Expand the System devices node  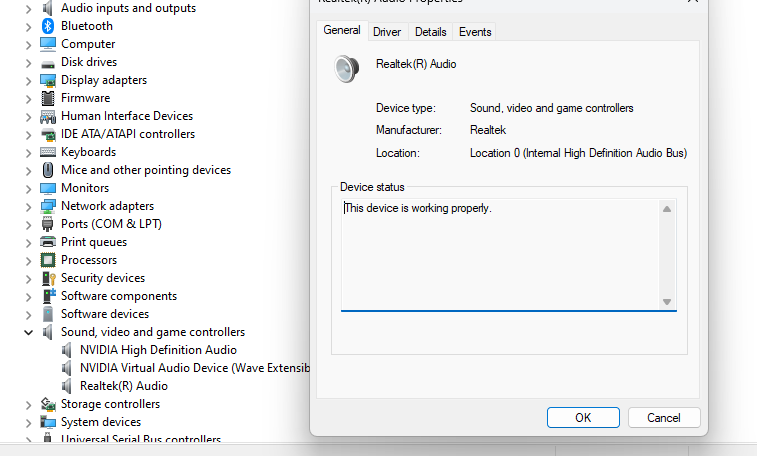[x=28, y=423]
